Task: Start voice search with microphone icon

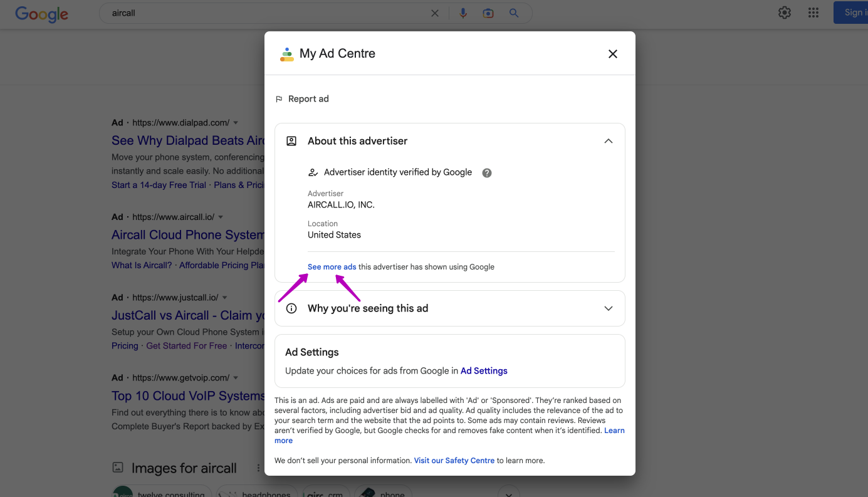Action: pyautogui.click(x=463, y=13)
